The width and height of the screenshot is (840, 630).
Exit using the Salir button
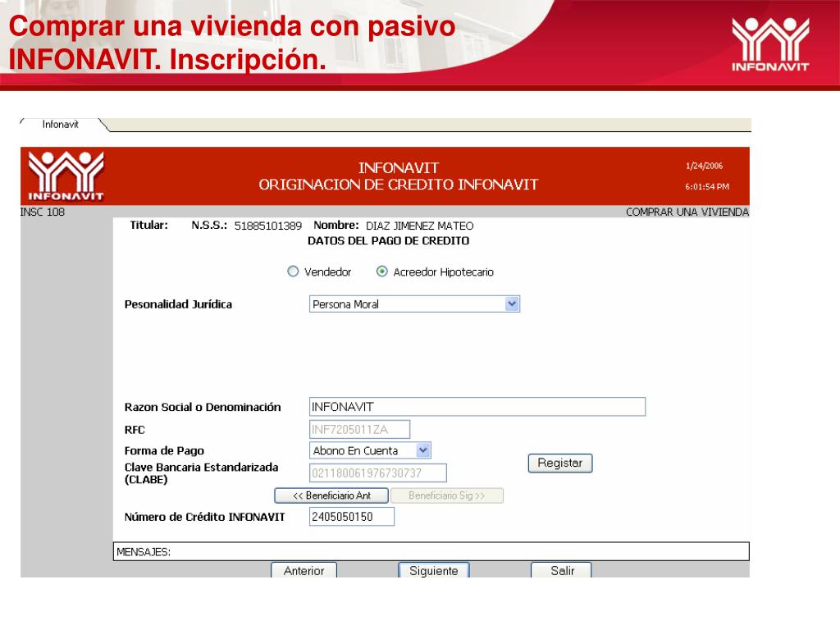click(x=561, y=570)
